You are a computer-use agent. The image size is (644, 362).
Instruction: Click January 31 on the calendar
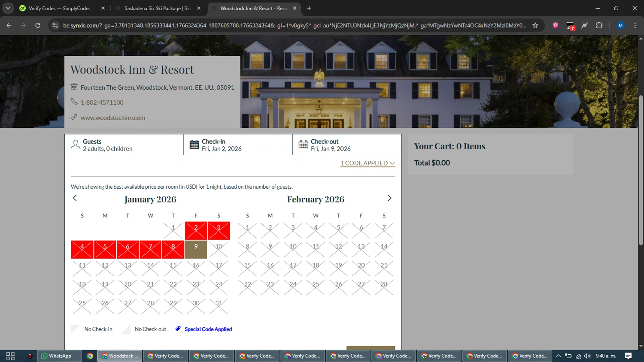(219, 306)
